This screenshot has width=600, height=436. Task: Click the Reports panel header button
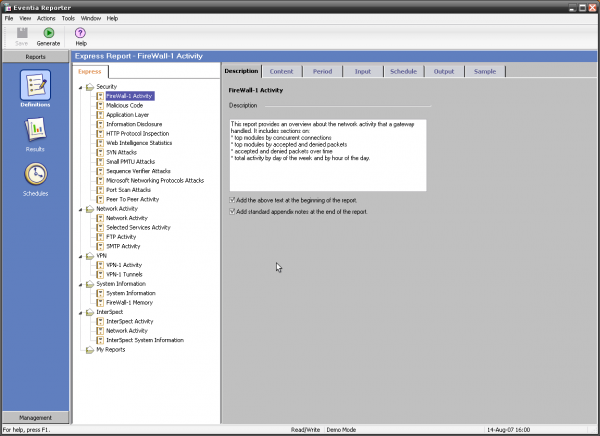(x=36, y=57)
